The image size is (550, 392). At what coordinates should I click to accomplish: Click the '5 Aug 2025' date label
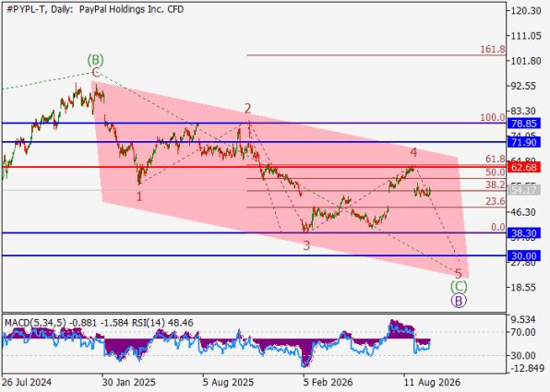tap(228, 382)
